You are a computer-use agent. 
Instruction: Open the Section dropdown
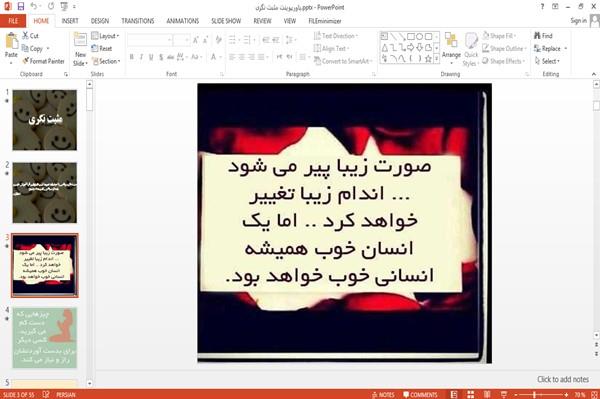[x=106, y=61]
